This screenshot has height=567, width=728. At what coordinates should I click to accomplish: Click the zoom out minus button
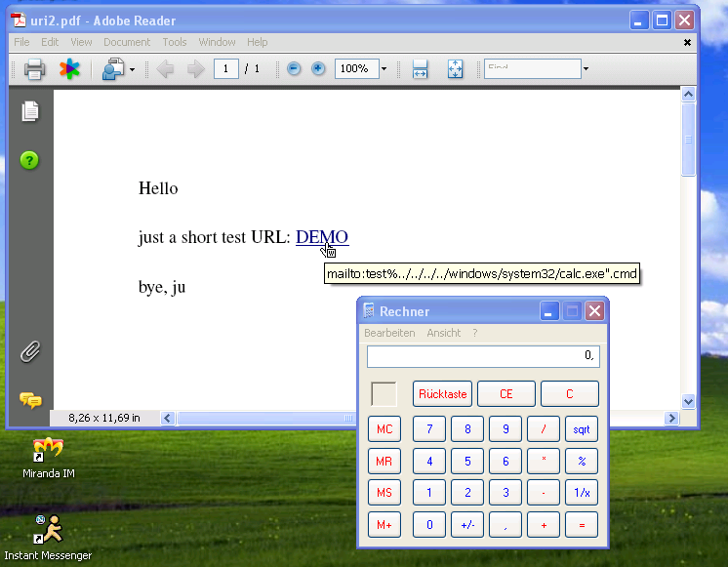pos(294,69)
